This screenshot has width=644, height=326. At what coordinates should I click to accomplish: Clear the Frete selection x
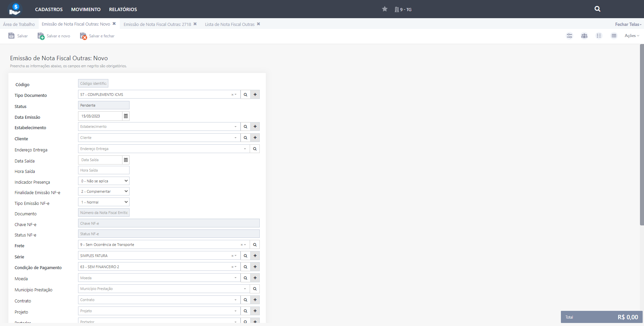[242, 245]
